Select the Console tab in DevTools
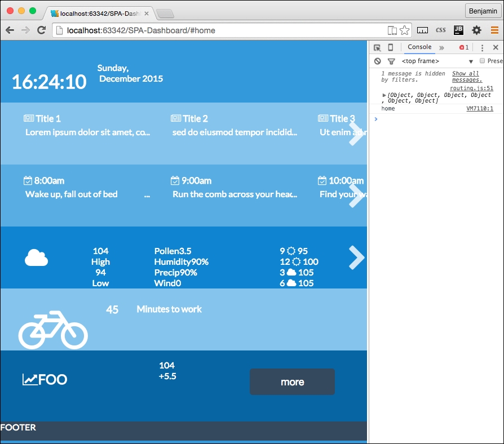504x444 pixels. pos(419,47)
